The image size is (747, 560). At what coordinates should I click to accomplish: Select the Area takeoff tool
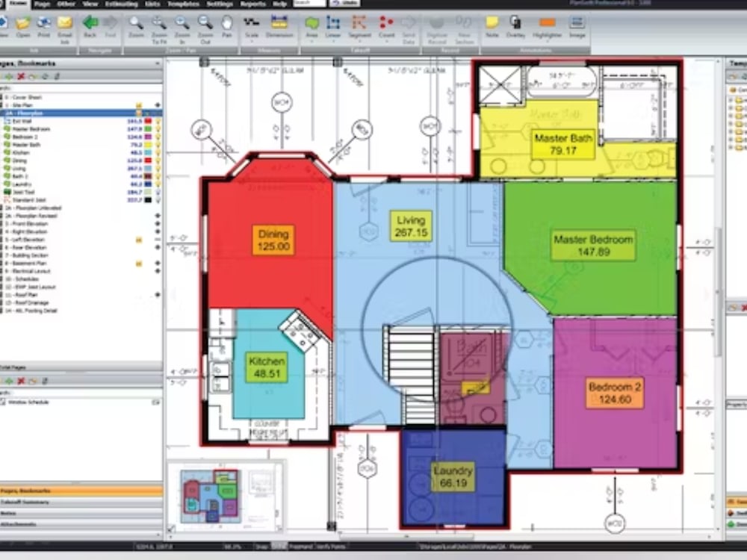(x=312, y=27)
